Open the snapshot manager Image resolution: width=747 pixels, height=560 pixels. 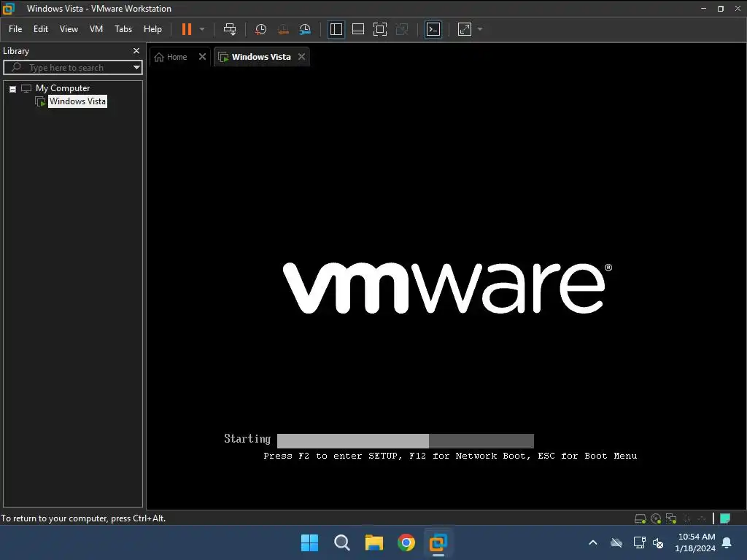pos(305,29)
